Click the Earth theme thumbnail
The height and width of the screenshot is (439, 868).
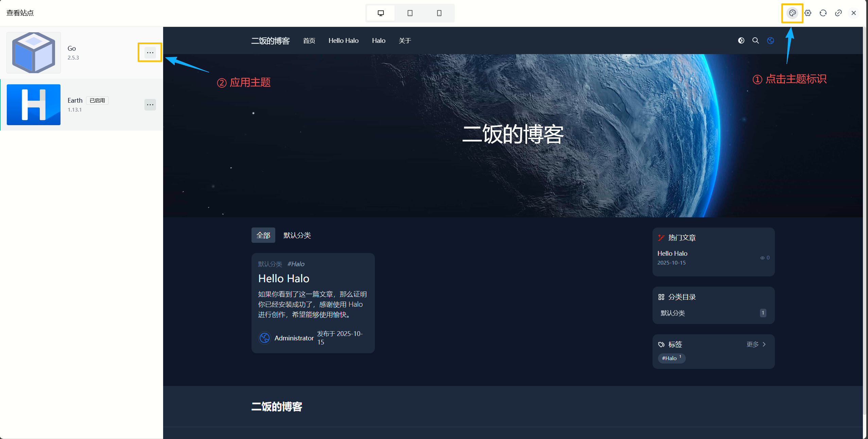[x=33, y=104]
